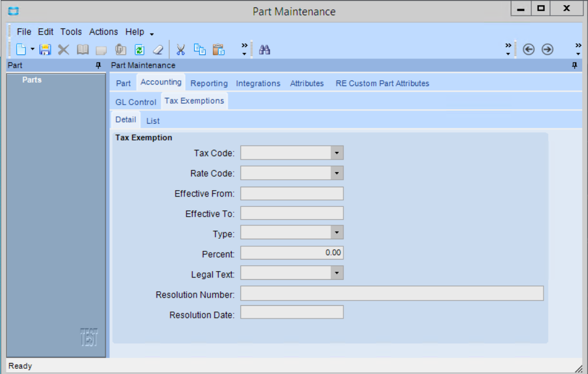Open the Legal Text dropdown

coord(336,273)
